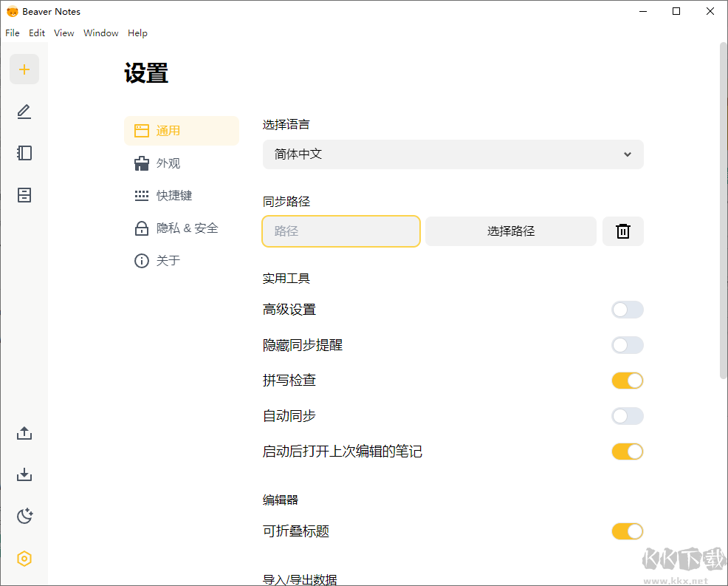Turn off the 拼写检查 switch
This screenshot has width=728, height=586.
(627, 381)
